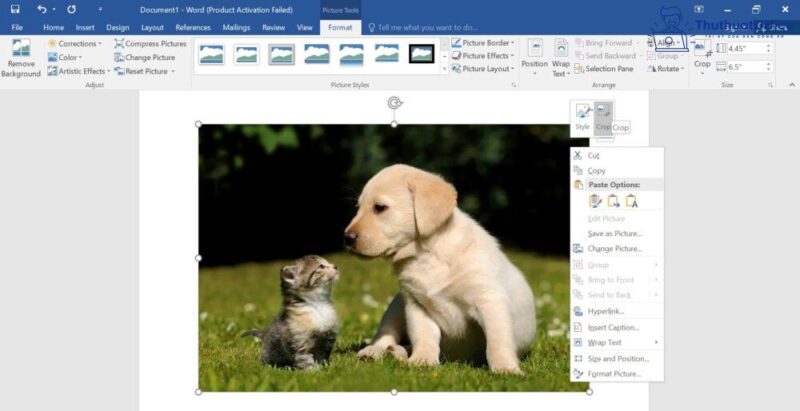Choose Insert Caption from the context menu
The height and width of the screenshot is (411, 800).
pyautogui.click(x=617, y=327)
